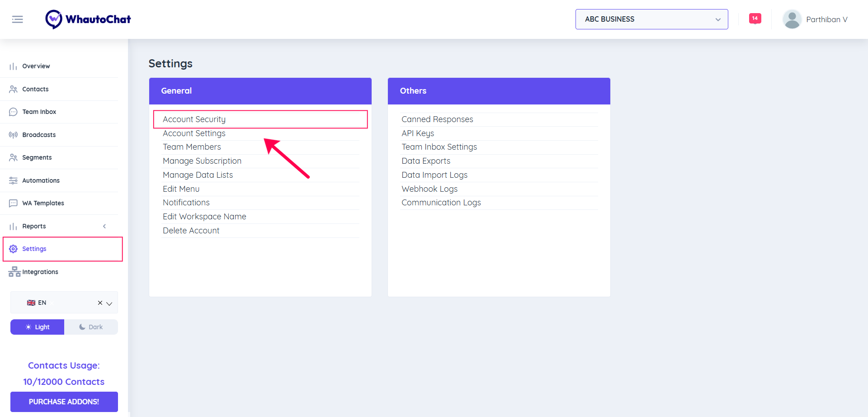Click the Broadcasts signal icon

13,134
